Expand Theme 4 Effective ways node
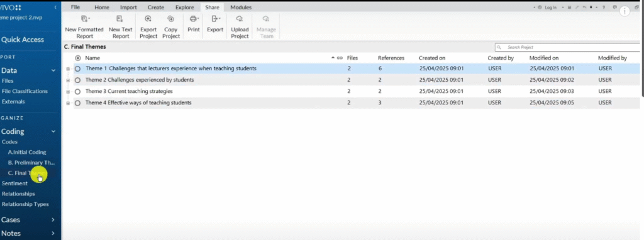The image size is (644, 240). (68, 104)
